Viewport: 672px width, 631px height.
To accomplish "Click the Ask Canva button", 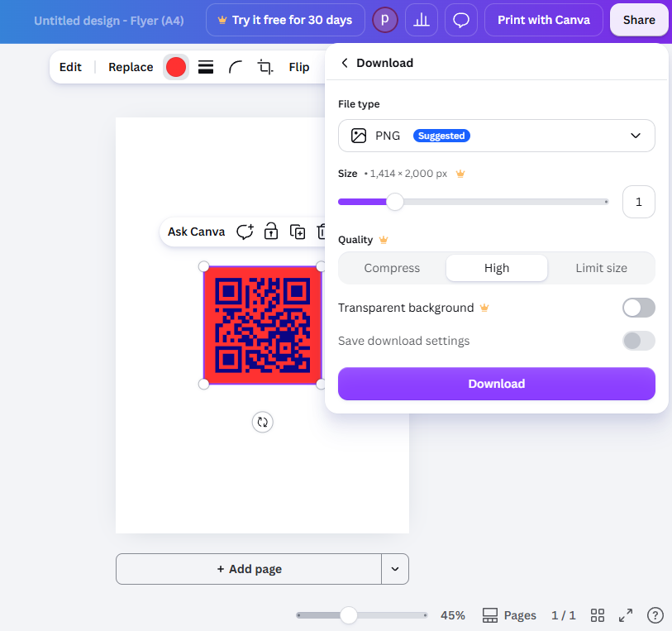I will tap(196, 232).
